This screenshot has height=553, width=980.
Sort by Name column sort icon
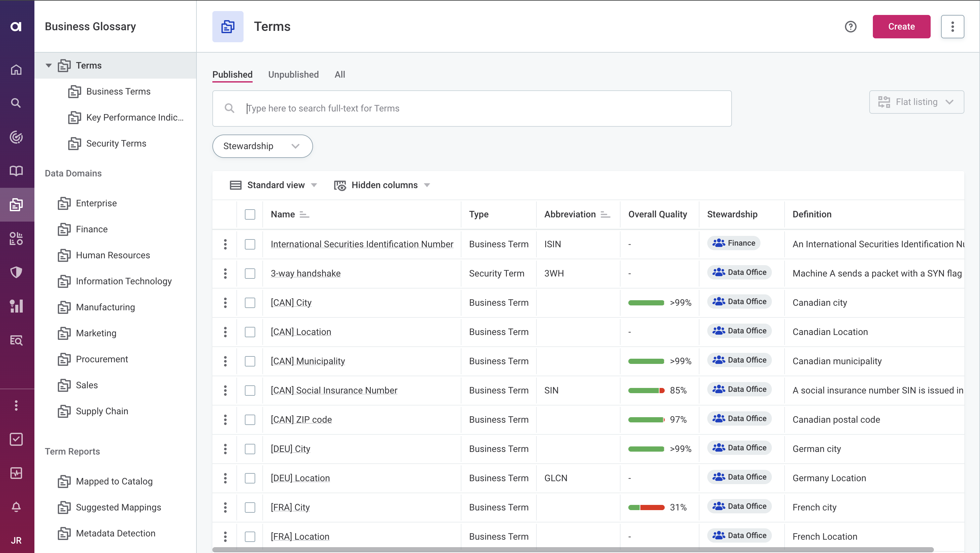coord(304,215)
